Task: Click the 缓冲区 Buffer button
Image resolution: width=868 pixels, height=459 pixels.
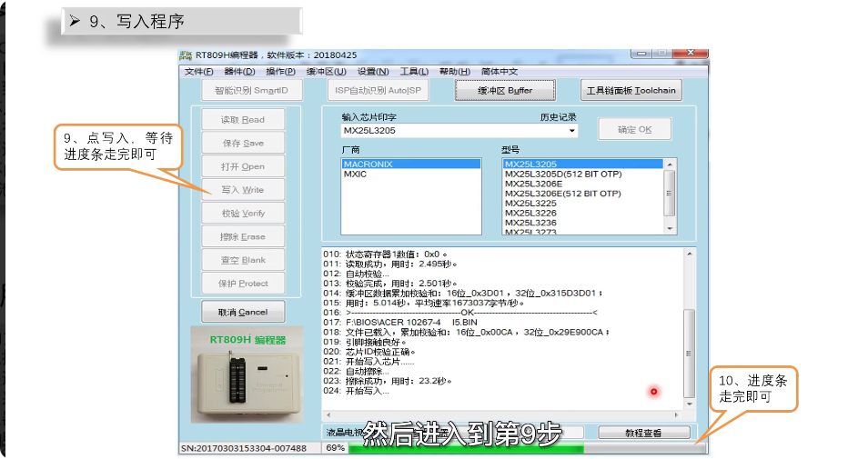Action: click(506, 90)
